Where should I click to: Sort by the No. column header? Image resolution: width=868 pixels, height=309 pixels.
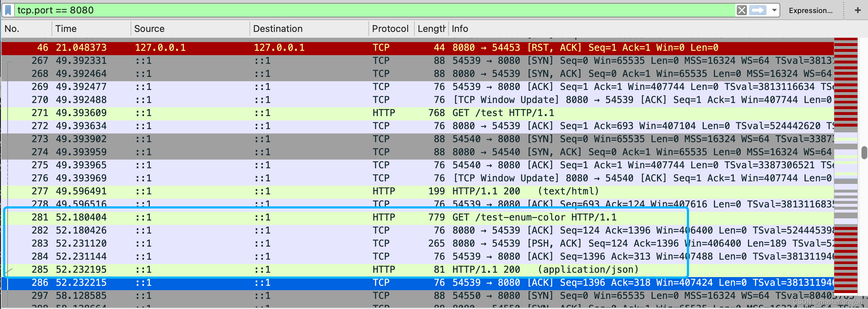pyautogui.click(x=26, y=29)
